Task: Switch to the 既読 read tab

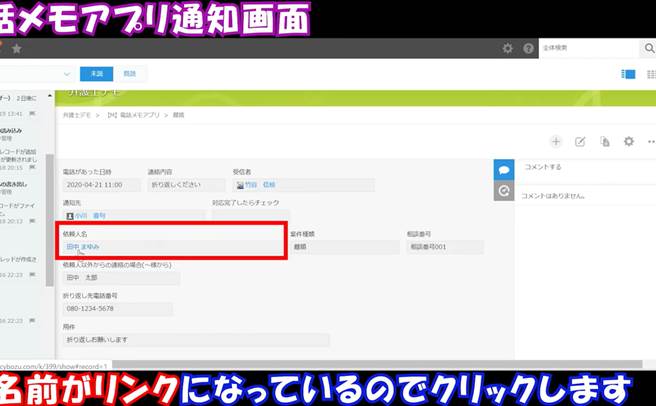Action: (130, 74)
